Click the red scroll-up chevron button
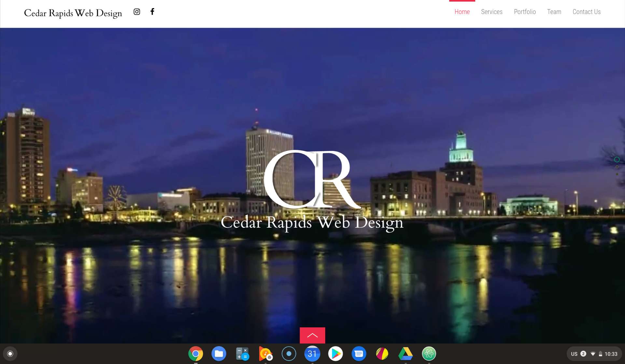 click(312, 335)
